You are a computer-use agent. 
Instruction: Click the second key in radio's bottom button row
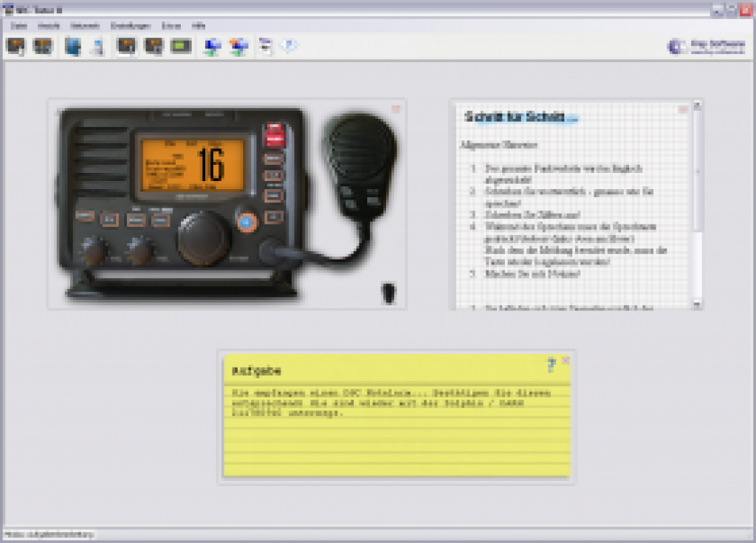[109, 220]
